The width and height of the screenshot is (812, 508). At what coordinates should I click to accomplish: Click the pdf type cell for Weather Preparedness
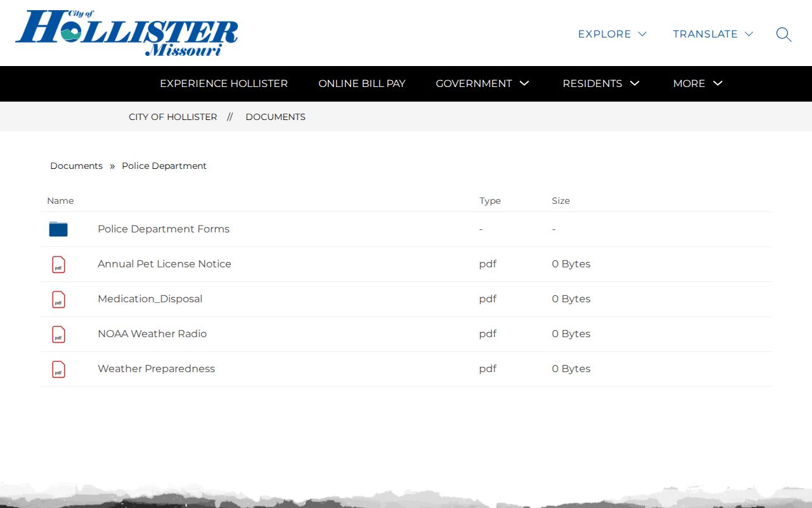click(488, 369)
